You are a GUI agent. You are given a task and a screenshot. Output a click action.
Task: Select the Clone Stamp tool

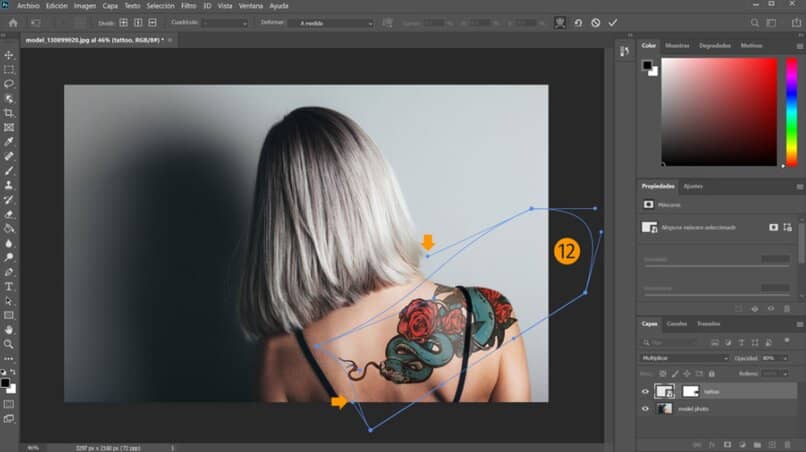(x=9, y=185)
